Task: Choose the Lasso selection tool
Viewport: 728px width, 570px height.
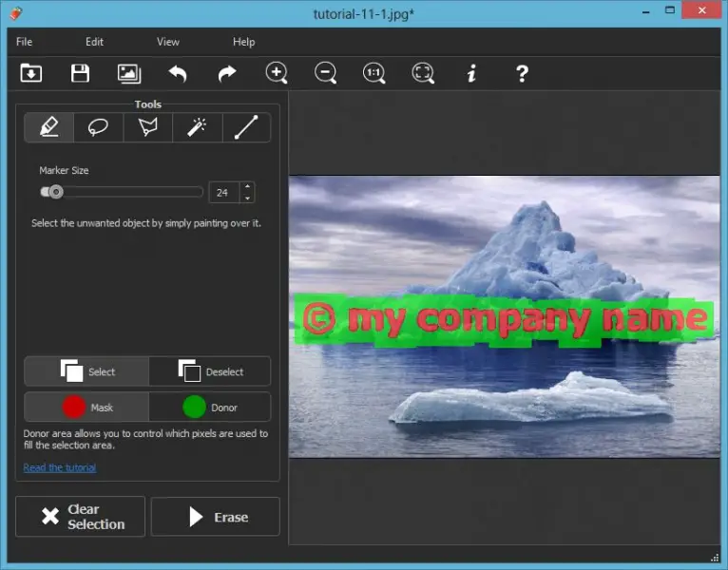Action: (x=98, y=127)
